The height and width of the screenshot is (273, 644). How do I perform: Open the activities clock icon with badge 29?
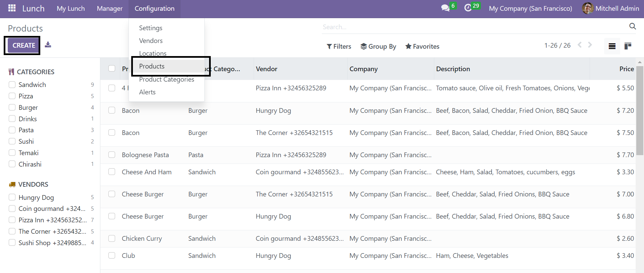click(468, 8)
